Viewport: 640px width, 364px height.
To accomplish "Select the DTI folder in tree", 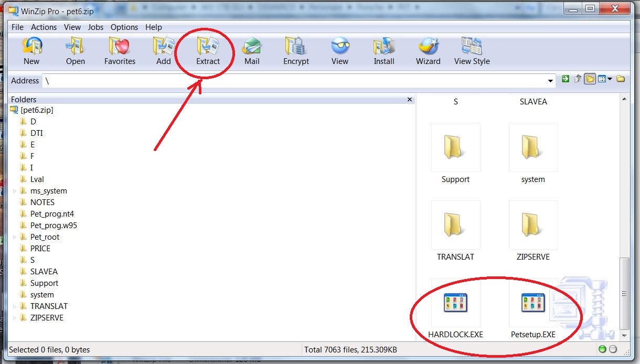I will tap(37, 133).
